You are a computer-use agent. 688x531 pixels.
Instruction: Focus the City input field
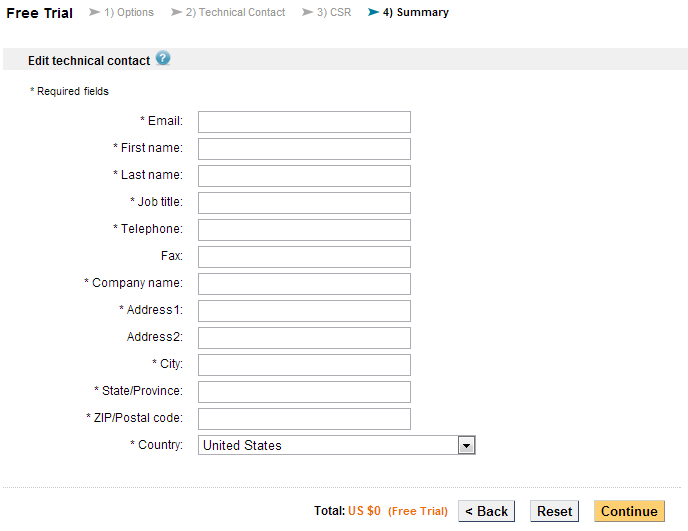coord(304,365)
